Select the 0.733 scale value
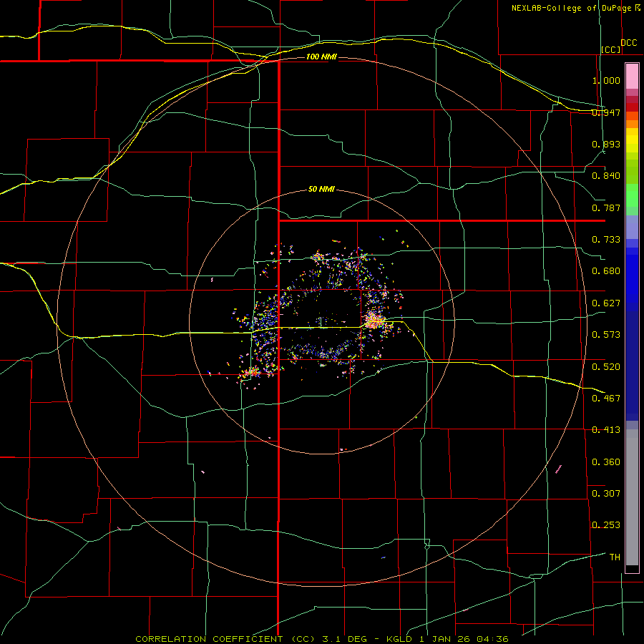The height and width of the screenshot is (644, 644). [x=606, y=240]
